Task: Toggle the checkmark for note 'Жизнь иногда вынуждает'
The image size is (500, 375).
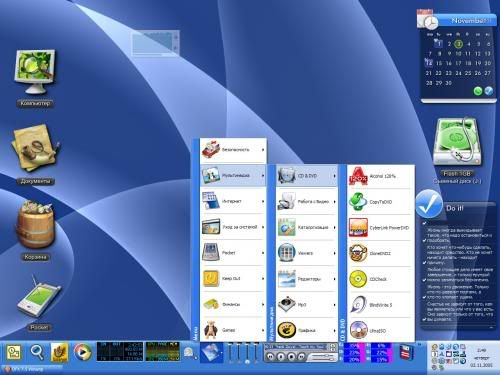Action: pyautogui.click(x=425, y=240)
